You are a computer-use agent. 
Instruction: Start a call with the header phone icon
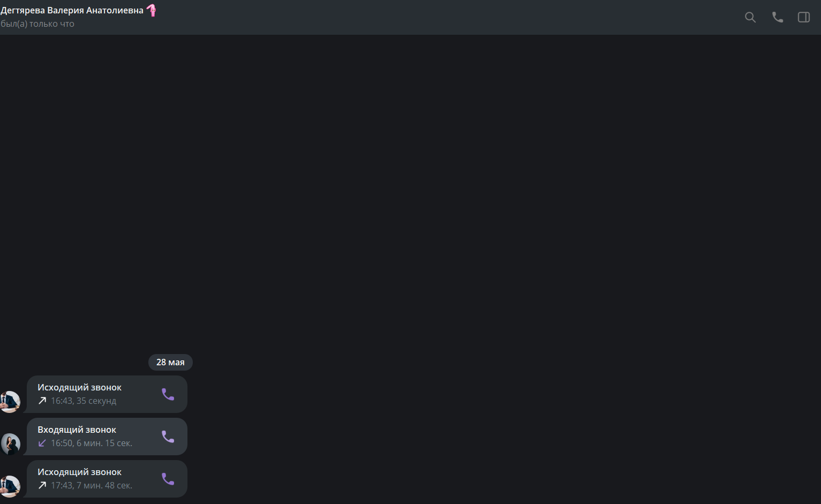[777, 17]
